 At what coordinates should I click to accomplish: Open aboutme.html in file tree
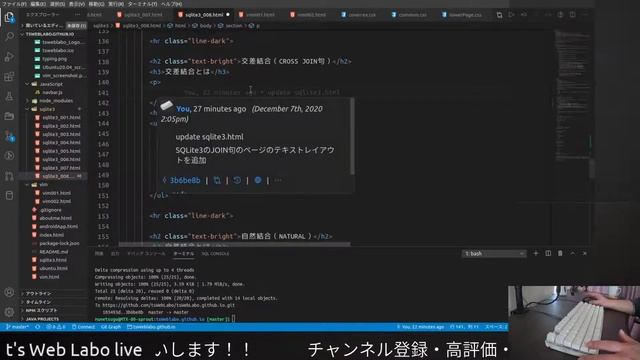click(x=56, y=218)
